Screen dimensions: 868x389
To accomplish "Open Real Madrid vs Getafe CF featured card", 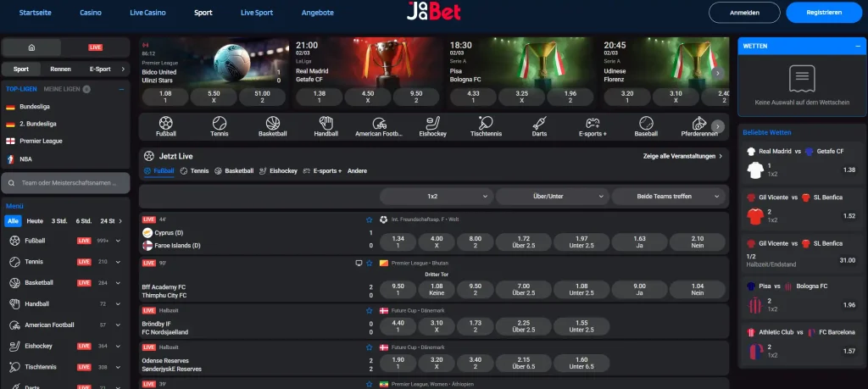I will pyautogui.click(x=368, y=72).
